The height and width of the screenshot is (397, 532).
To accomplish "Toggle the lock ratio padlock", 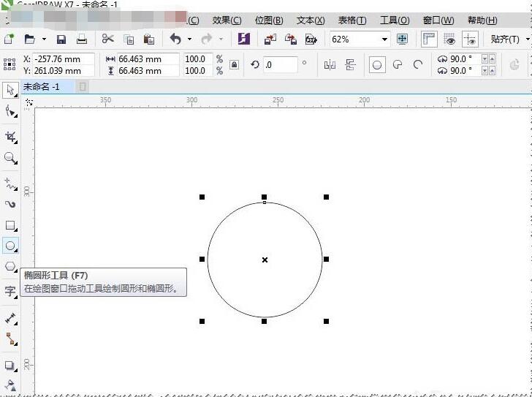I will [x=234, y=65].
